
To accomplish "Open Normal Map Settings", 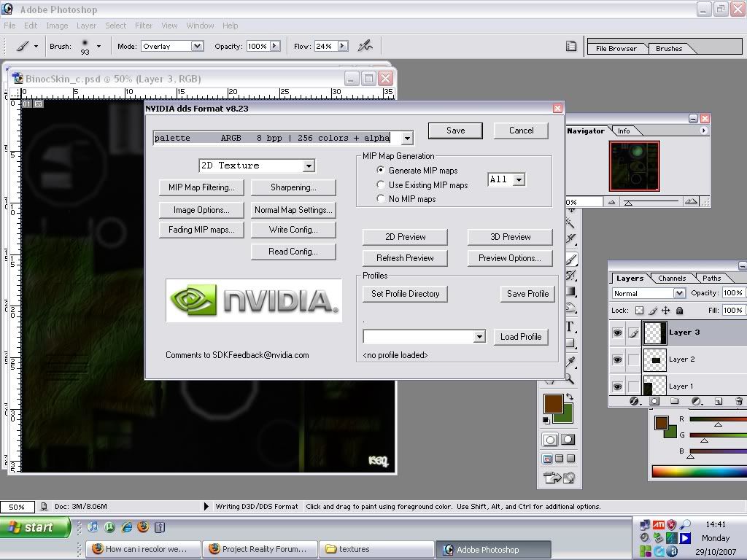I will [293, 210].
